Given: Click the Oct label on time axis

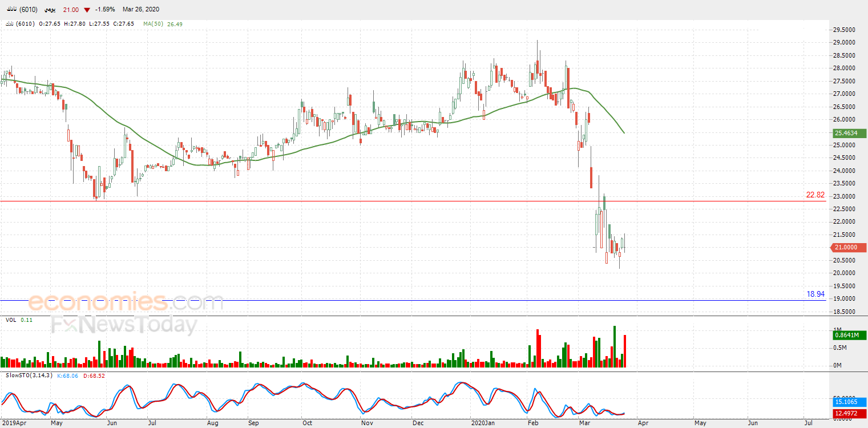Looking at the screenshot, I should (308, 423).
